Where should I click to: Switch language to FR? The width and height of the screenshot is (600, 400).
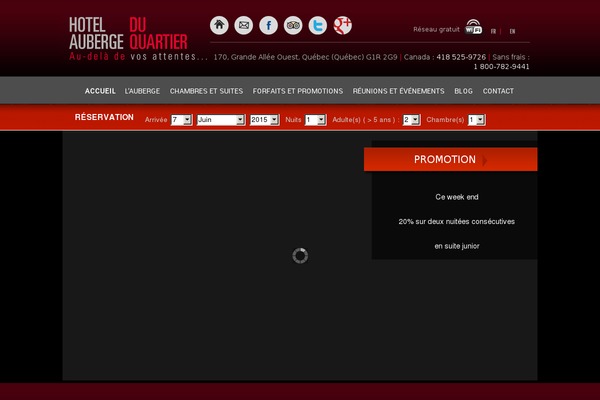coord(493,31)
